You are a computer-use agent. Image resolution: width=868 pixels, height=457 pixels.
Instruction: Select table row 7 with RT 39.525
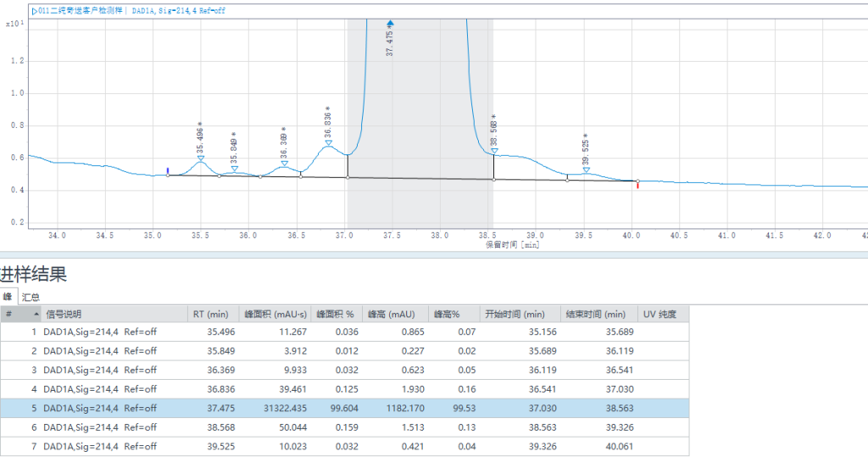[x=339, y=446]
